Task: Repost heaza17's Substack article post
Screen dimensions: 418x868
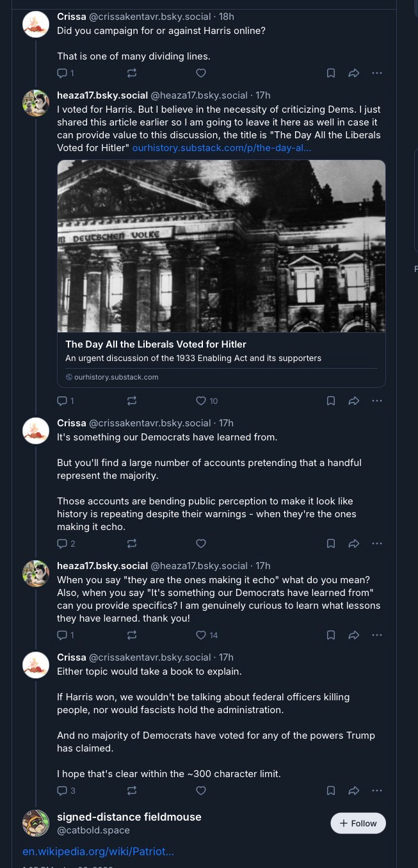Action: [132, 401]
